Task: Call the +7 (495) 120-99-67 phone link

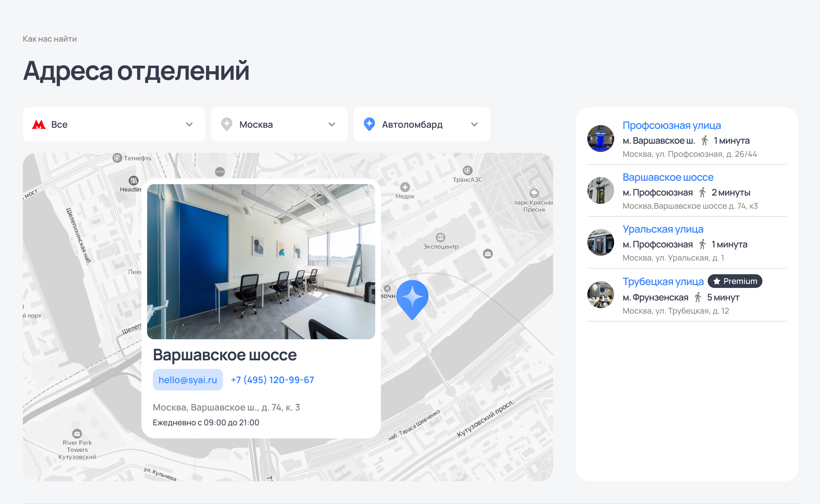Action: [x=272, y=380]
